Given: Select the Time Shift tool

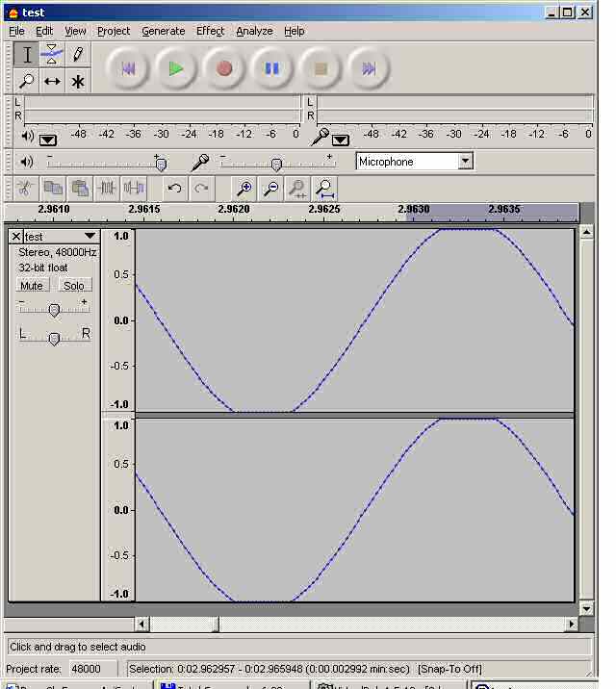Looking at the screenshot, I should [52, 82].
